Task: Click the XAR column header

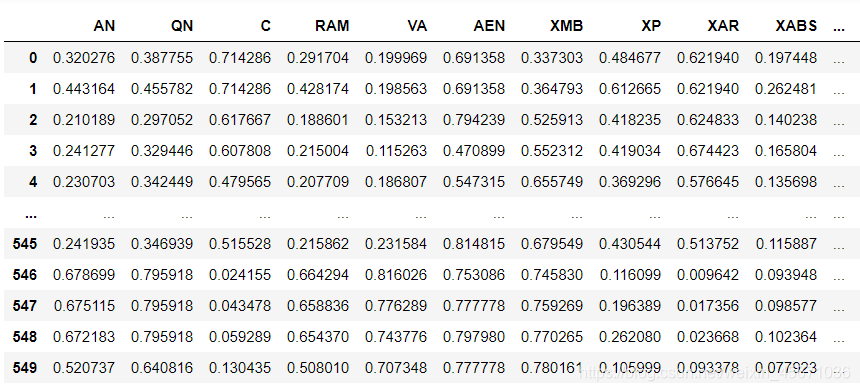Action: pos(723,26)
